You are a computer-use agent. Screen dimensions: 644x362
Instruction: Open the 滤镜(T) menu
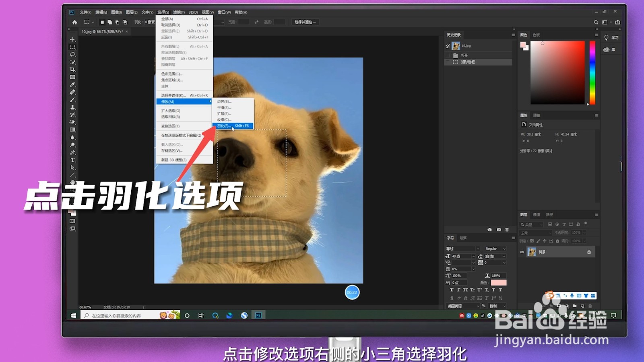(x=179, y=12)
